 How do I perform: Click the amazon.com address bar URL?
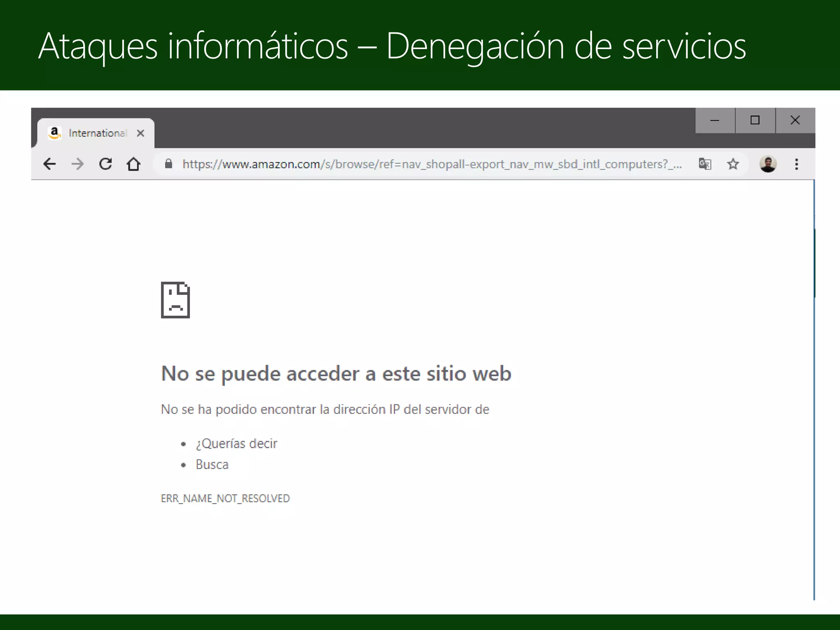(432, 164)
